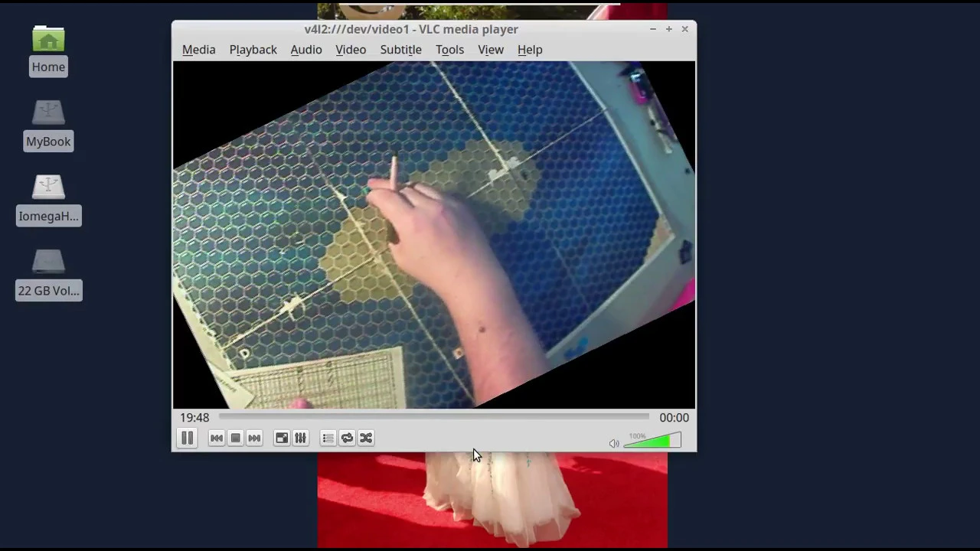This screenshot has height=551, width=980.
Task: Open the Home folder desktop icon
Action: (x=48, y=51)
